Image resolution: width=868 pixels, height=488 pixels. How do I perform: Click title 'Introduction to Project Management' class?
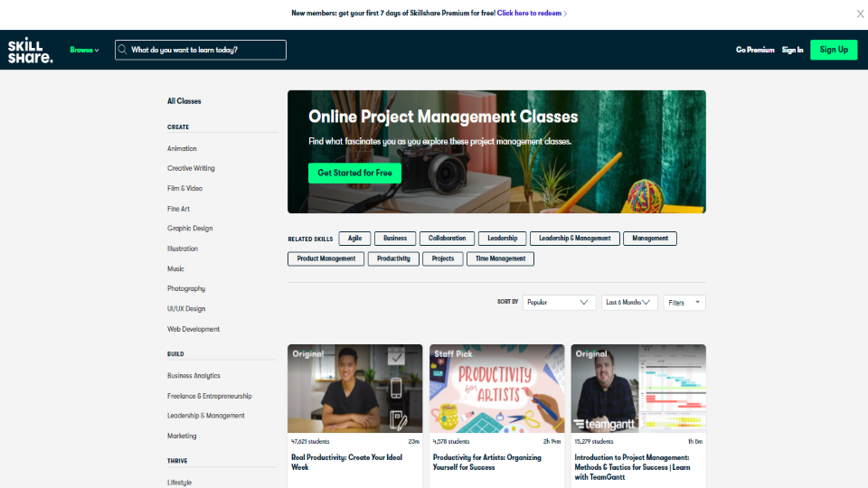point(632,467)
